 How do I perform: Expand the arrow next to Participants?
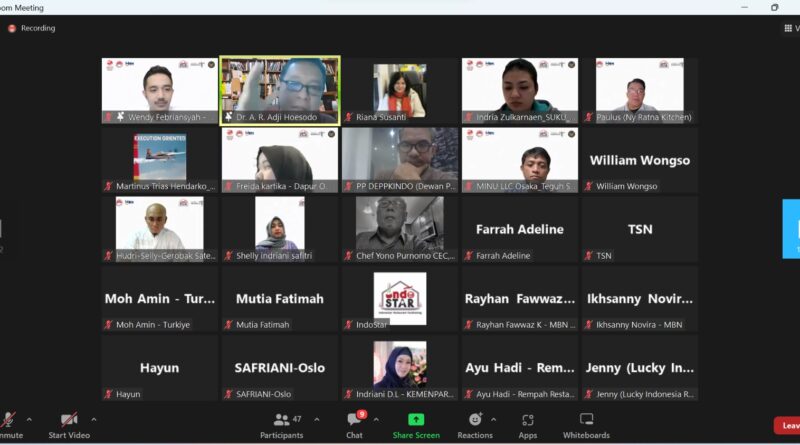[317, 419]
